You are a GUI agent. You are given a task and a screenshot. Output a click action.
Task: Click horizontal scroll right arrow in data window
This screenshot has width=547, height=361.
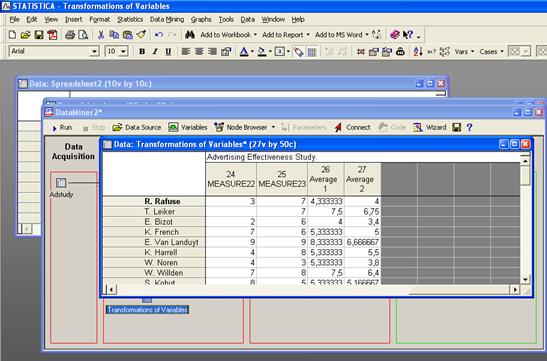[x=515, y=289]
